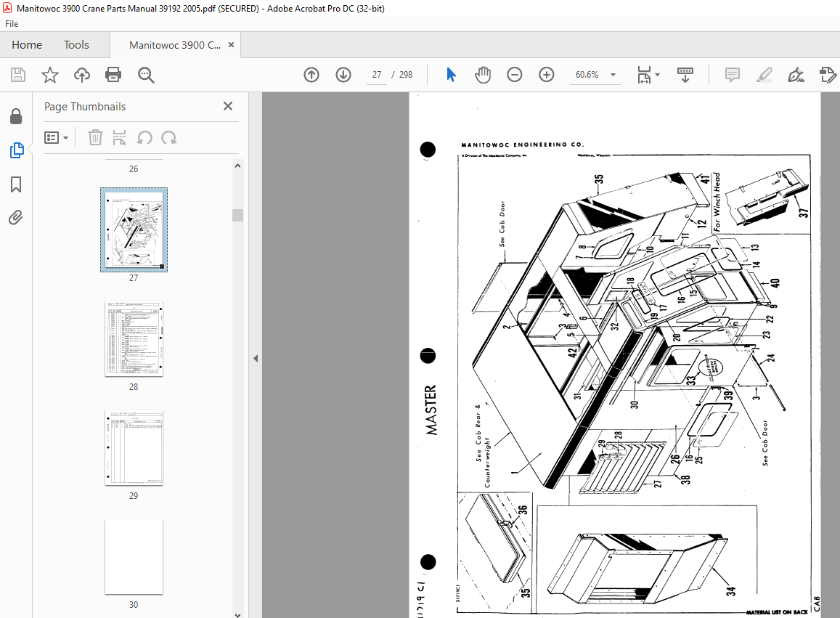Collapse the navigation pane arrow
The width and height of the screenshot is (840, 618).
pyautogui.click(x=256, y=358)
